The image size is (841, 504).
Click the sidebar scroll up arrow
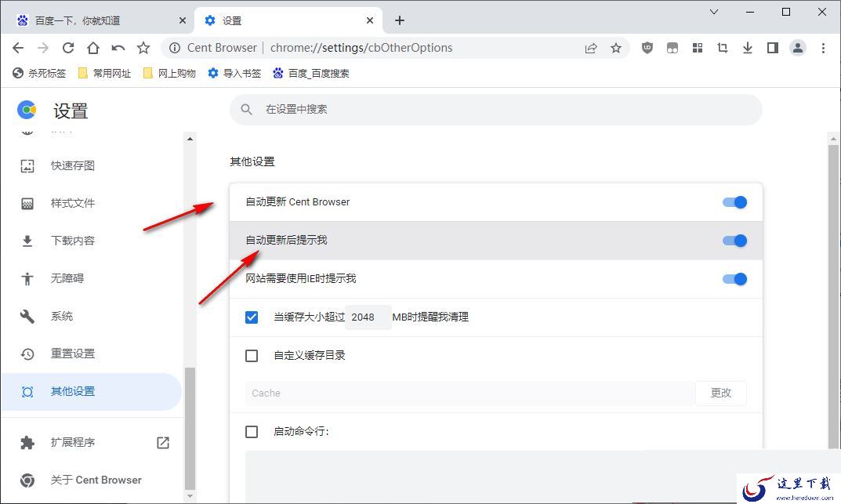tap(190, 138)
